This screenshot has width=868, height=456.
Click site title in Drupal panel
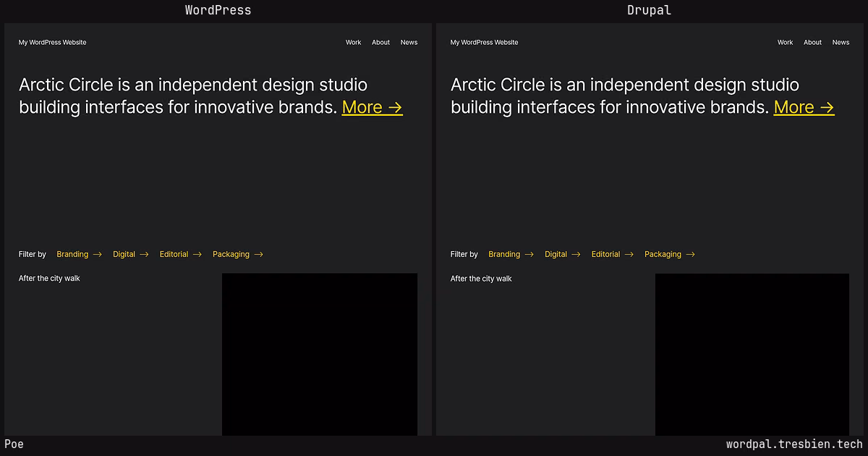point(484,43)
